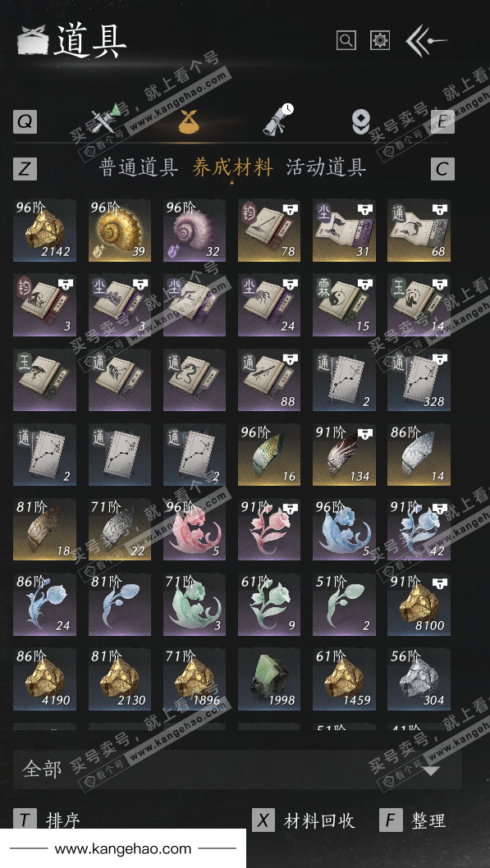Screen dimensions: 490x868
Task: Click the Q key previous category button
Action: [25, 121]
